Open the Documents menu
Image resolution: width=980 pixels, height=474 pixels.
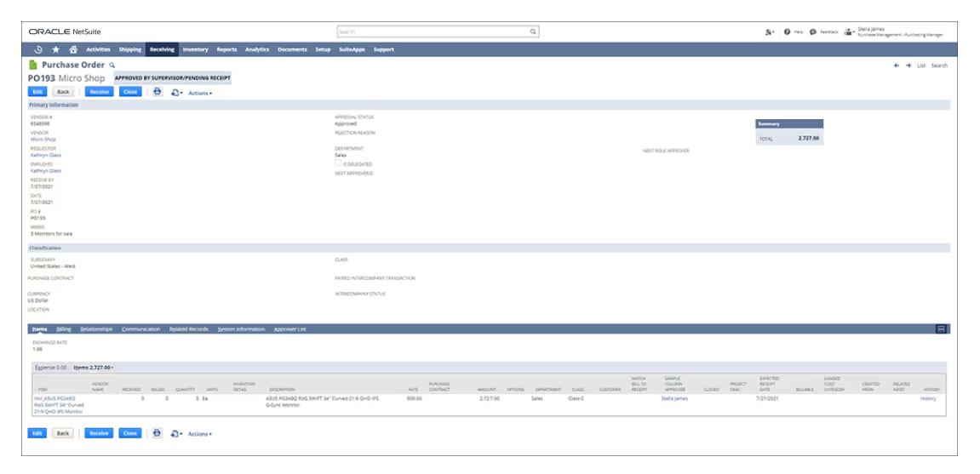(x=293, y=49)
